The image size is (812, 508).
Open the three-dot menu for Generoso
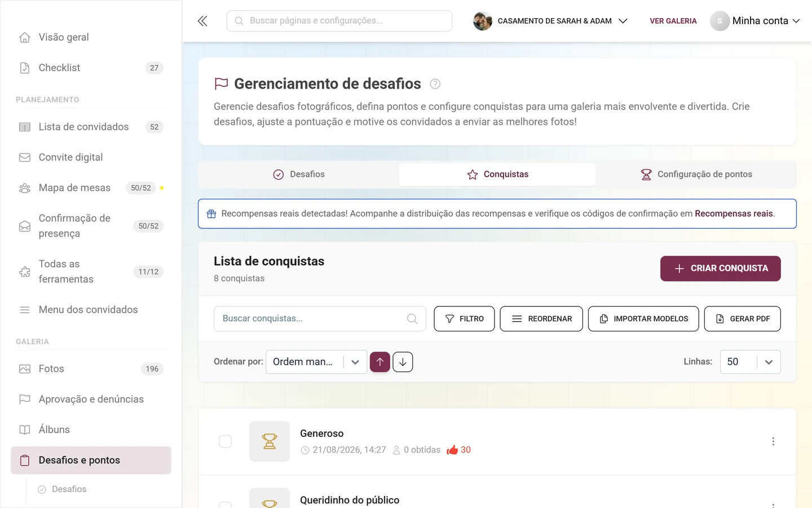pyautogui.click(x=773, y=441)
